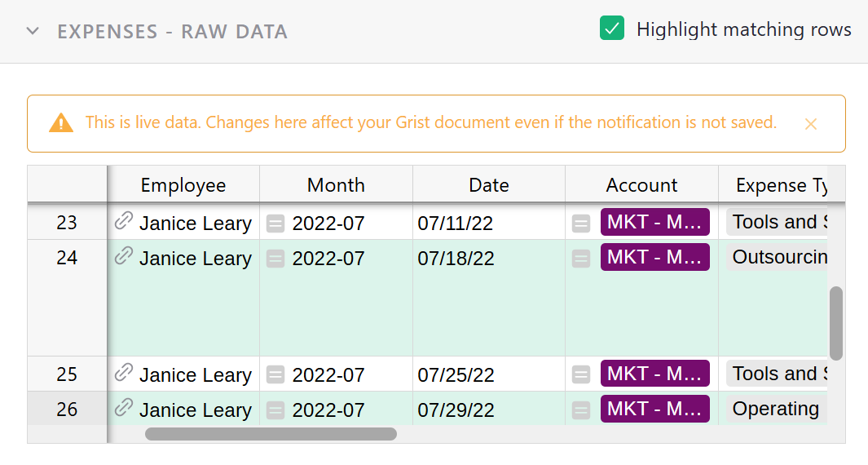Click the horizontal scrollbar thumb below the table
This screenshot has width=868, height=465.
point(271,434)
